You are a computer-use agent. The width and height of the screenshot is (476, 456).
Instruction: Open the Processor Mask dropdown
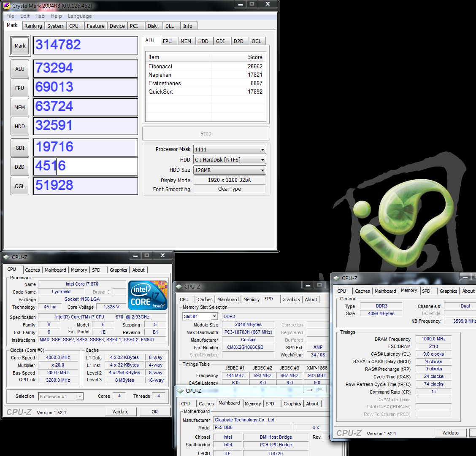tap(230, 149)
